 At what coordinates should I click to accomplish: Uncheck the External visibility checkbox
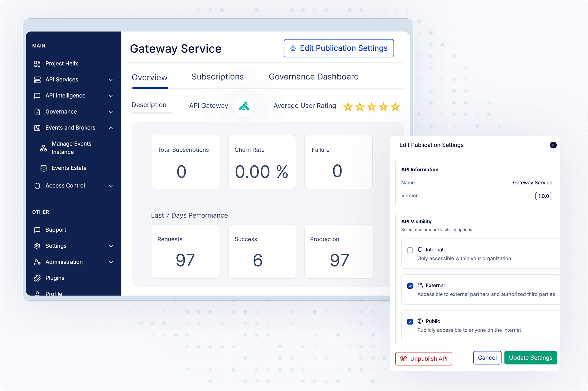pos(410,286)
